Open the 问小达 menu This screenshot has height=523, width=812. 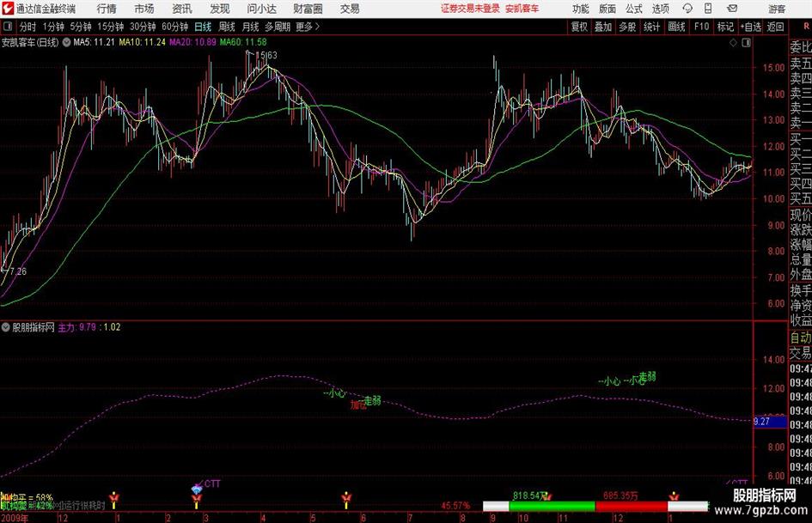tap(261, 9)
